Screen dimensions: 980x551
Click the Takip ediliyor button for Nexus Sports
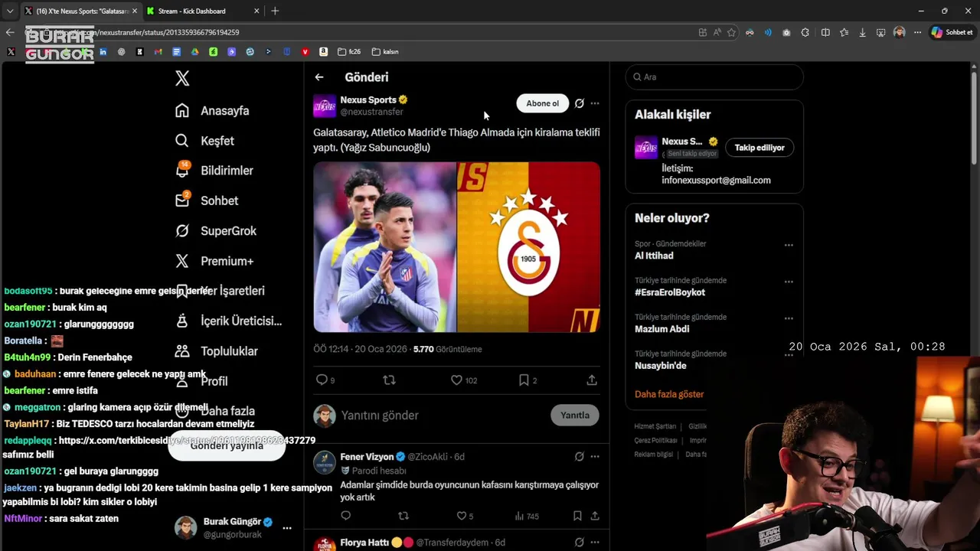pyautogui.click(x=759, y=148)
